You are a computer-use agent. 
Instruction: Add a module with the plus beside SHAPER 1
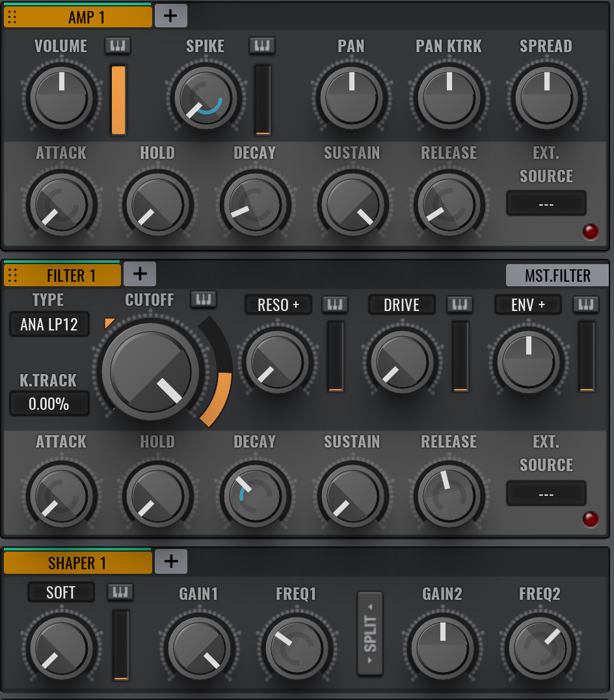[x=171, y=561]
